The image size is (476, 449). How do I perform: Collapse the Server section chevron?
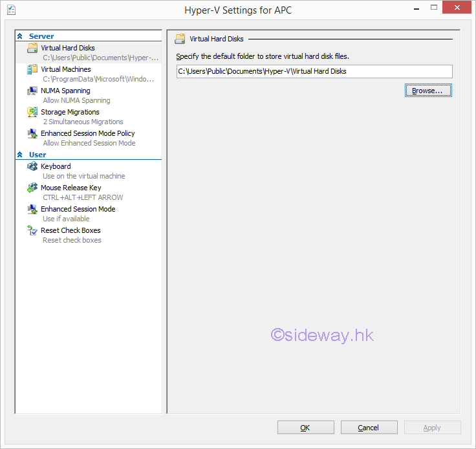pyautogui.click(x=20, y=36)
